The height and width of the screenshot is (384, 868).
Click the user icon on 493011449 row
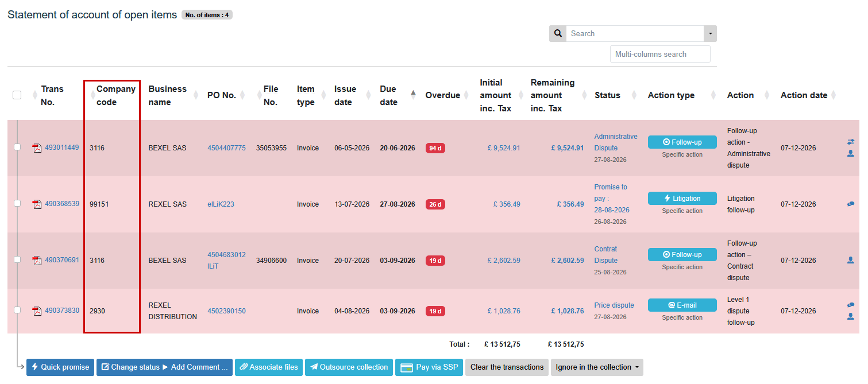coord(851,153)
